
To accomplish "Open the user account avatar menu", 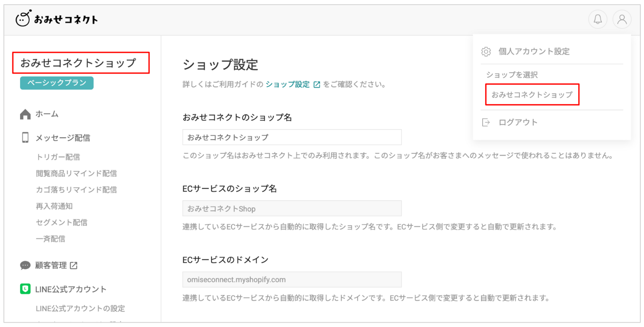I will click(622, 19).
